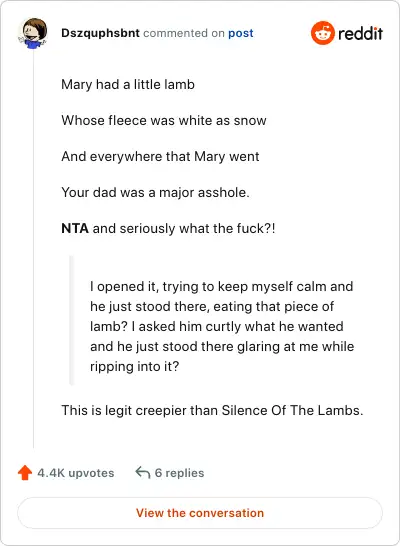
Task: Click the line "Your dad was a major asshole."
Action: coord(155,193)
